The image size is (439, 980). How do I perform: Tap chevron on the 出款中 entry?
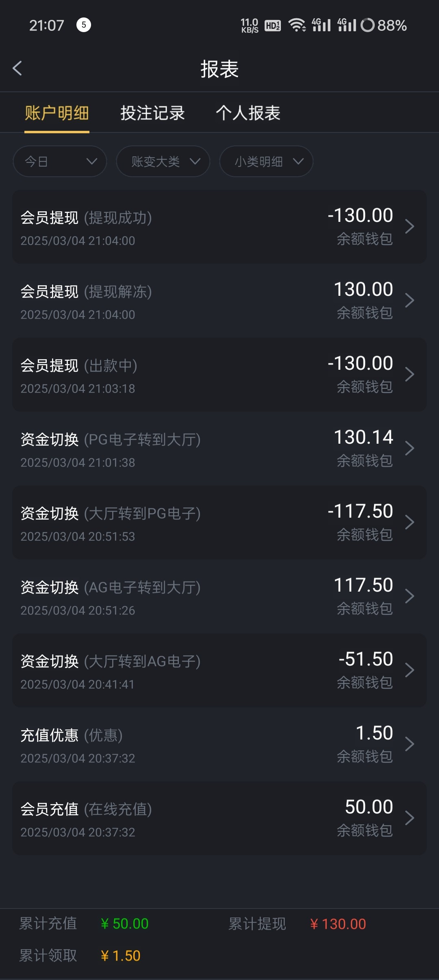click(x=409, y=375)
